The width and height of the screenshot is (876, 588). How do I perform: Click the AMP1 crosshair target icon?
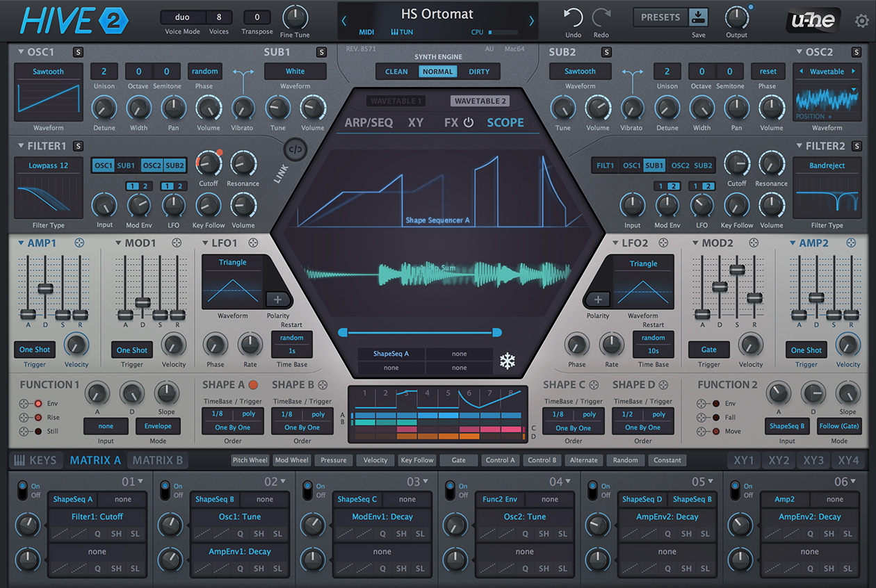coord(79,243)
